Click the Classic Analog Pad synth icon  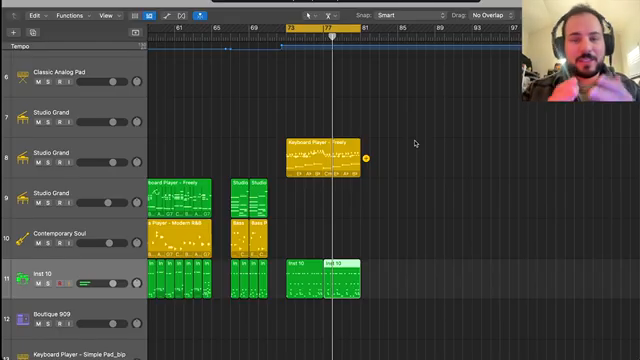[x=23, y=77]
